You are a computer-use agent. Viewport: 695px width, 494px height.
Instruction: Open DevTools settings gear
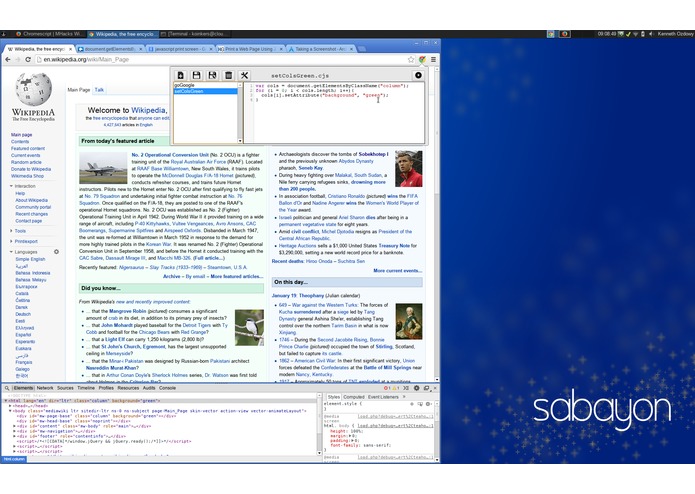tap(417, 388)
